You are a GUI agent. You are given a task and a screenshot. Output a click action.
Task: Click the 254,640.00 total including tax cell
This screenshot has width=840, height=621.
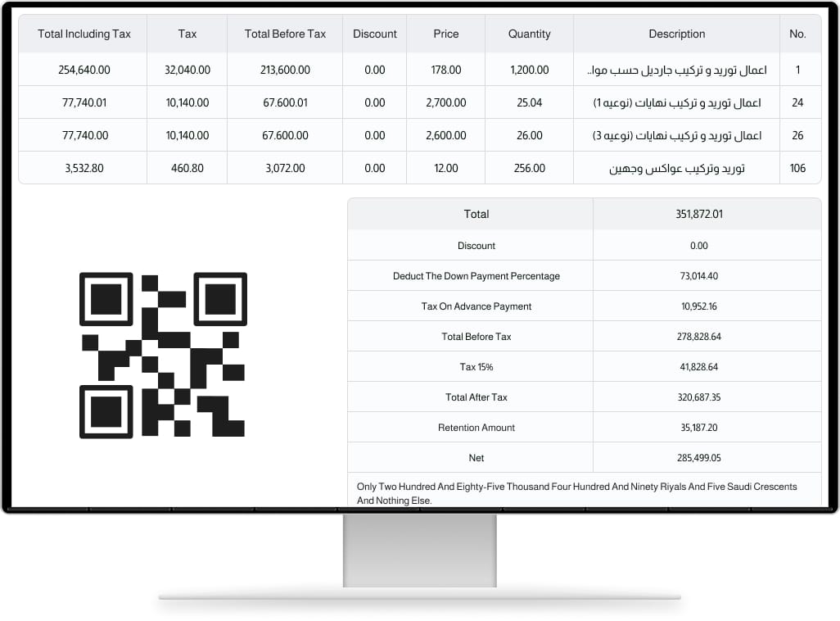click(84, 70)
